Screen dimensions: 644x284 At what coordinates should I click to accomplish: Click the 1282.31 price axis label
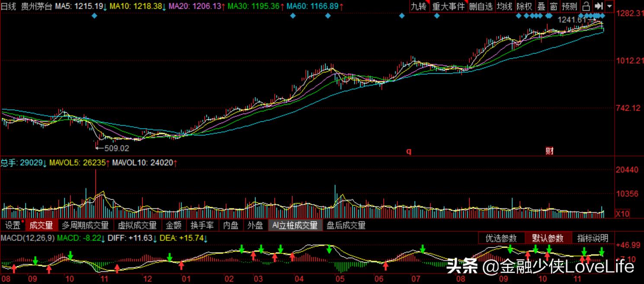[630, 14]
